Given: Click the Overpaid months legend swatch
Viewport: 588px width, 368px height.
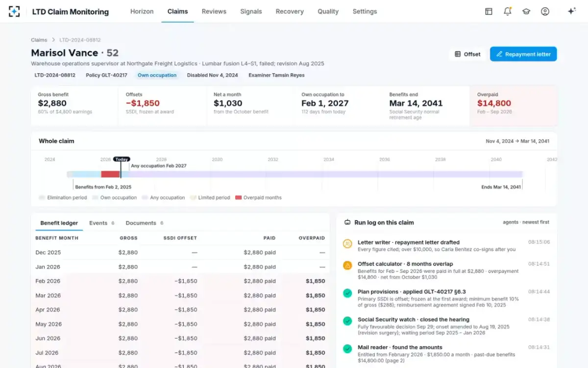Looking at the screenshot, I should tap(238, 198).
